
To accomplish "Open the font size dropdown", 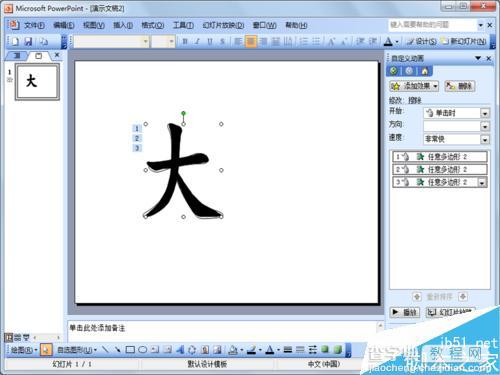I will [171, 42].
